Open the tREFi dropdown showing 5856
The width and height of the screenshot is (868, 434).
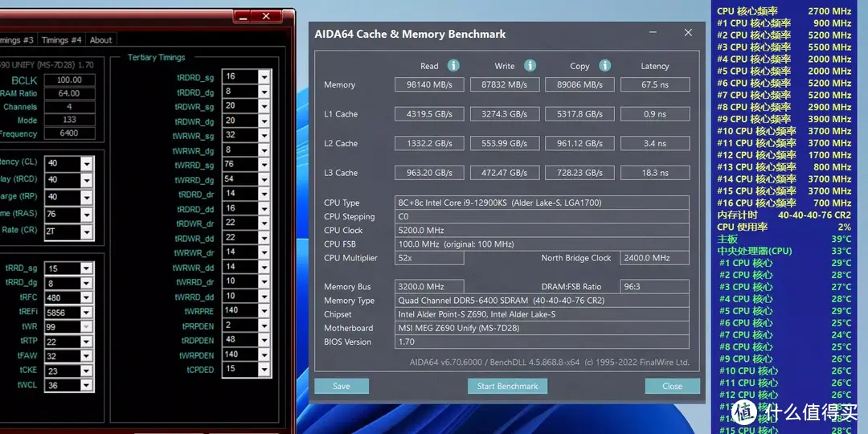click(x=86, y=313)
